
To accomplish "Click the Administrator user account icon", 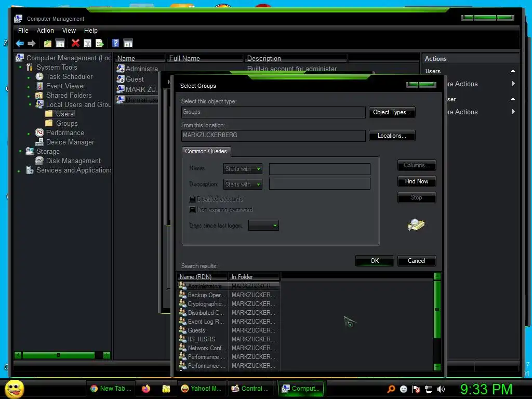I will [121, 69].
